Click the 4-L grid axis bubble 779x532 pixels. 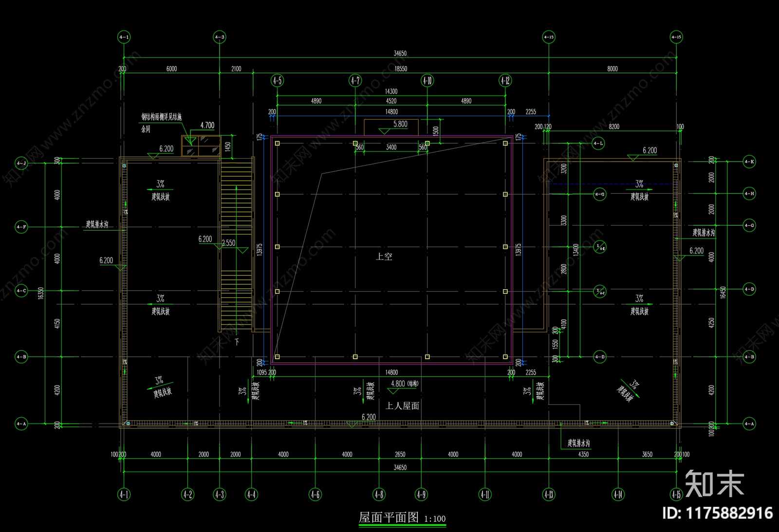(x=598, y=144)
